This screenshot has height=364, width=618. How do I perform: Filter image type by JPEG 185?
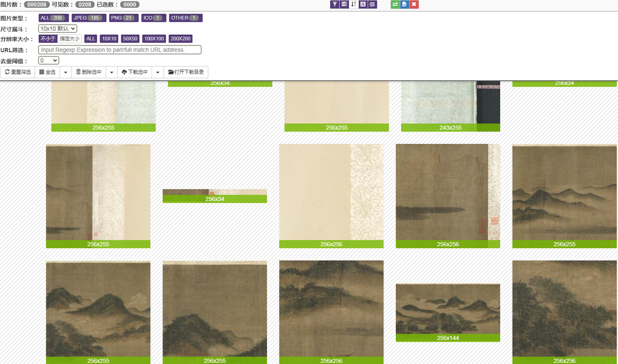tap(88, 18)
